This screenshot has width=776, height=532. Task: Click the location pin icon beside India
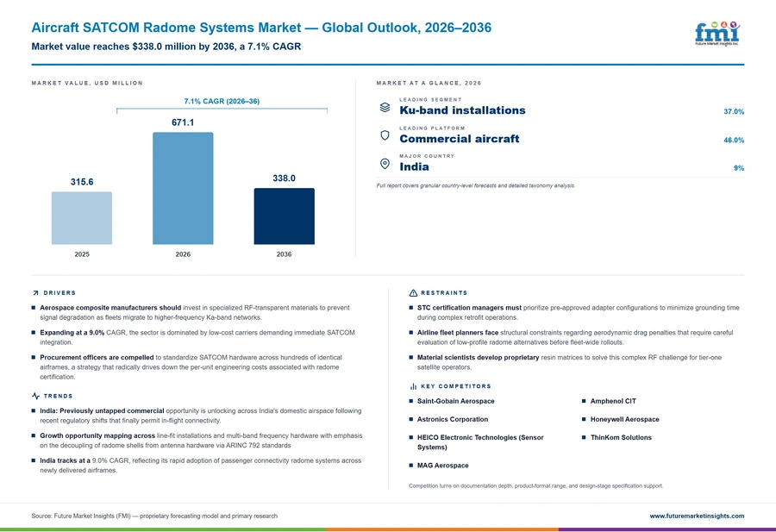tap(385, 164)
